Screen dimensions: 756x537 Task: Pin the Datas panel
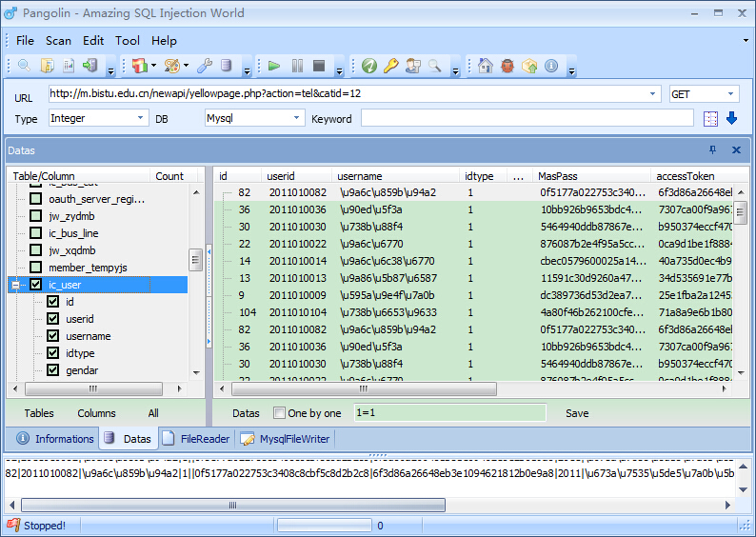[x=712, y=149]
